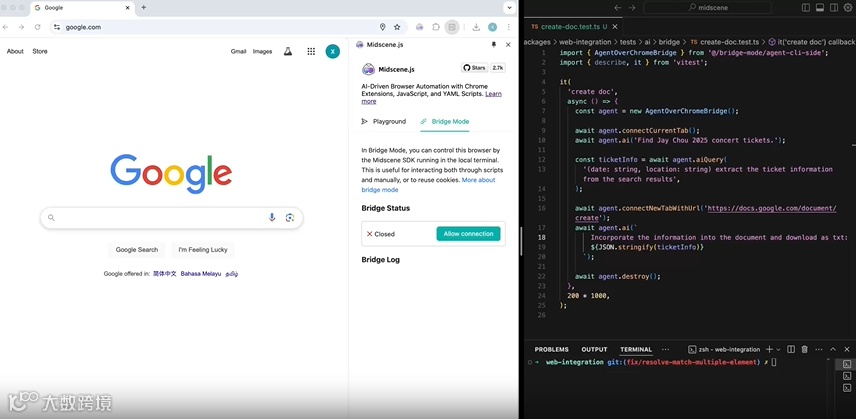Search by voice microphone icon
The image size is (856, 419).
pyautogui.click(x=272, y=218)
